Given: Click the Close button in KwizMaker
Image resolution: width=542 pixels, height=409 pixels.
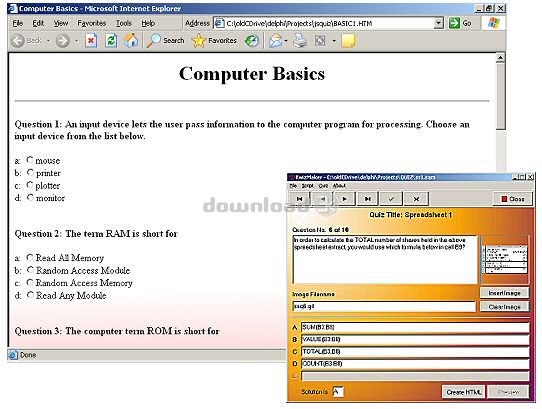Looking at the screenshot, I should tap(513, 199).
